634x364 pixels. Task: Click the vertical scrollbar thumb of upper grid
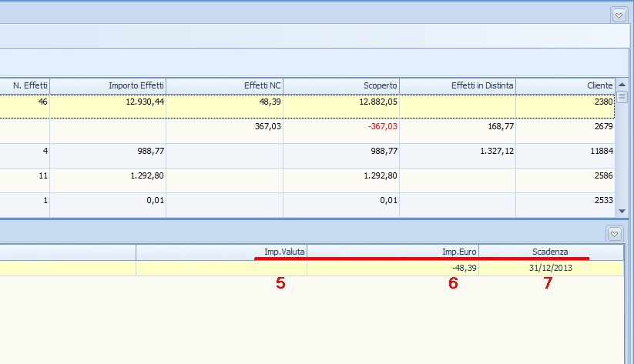pos(622,97)
